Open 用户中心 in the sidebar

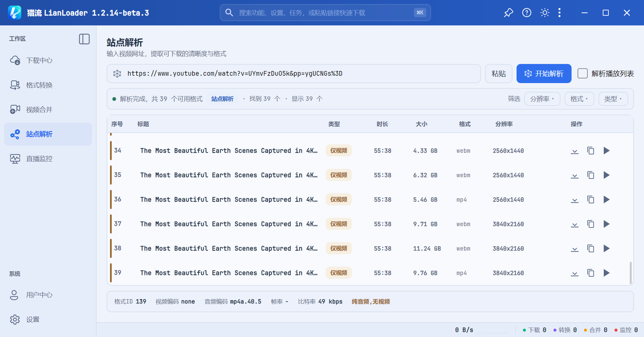point(48,295)
